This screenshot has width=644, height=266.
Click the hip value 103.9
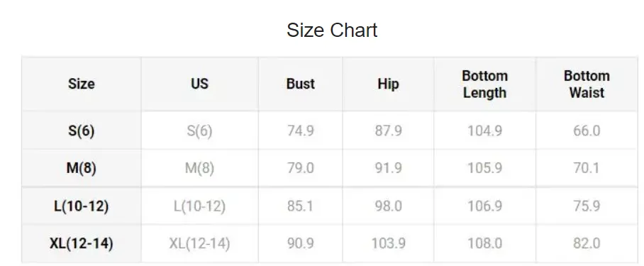click(x=388, y=243)
